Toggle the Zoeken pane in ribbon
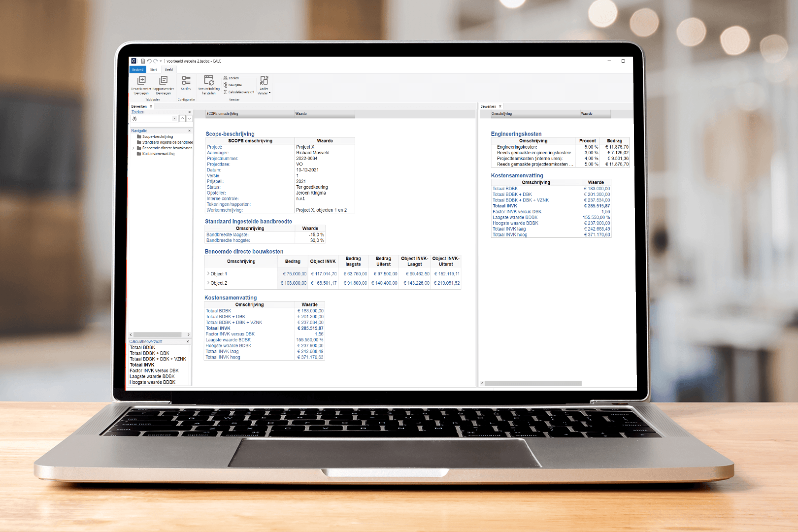The image size is (798, 532). (231, 78)
